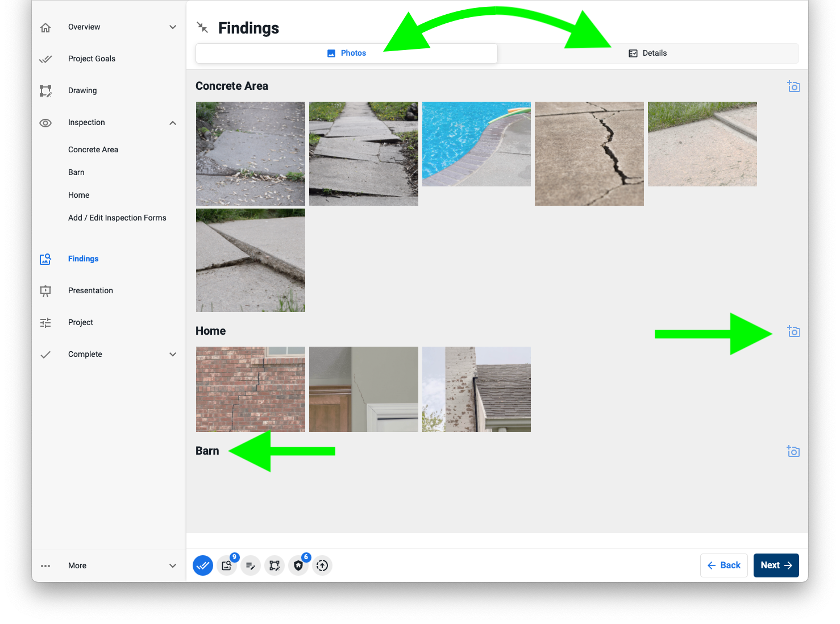Expand the Overview section chevron
This screenshot has height=624, width=840.
click(x=173, y=27)
